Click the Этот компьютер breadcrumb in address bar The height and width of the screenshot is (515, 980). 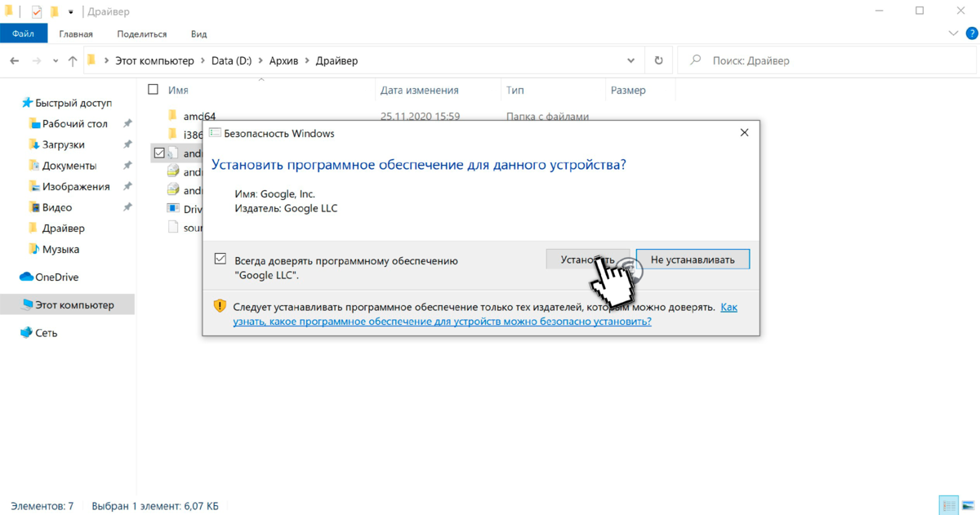pos(154,60)
